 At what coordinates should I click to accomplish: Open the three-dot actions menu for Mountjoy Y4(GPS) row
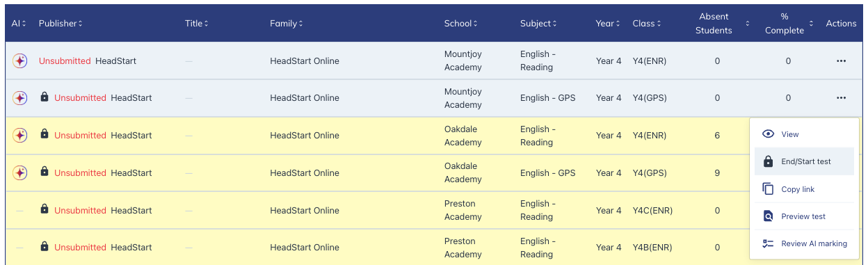(841, 98)
